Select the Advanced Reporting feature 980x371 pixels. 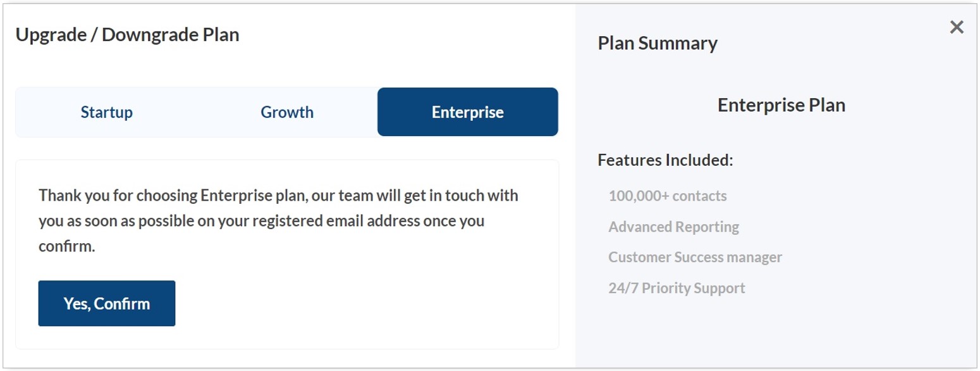click(x=673, y=227)
